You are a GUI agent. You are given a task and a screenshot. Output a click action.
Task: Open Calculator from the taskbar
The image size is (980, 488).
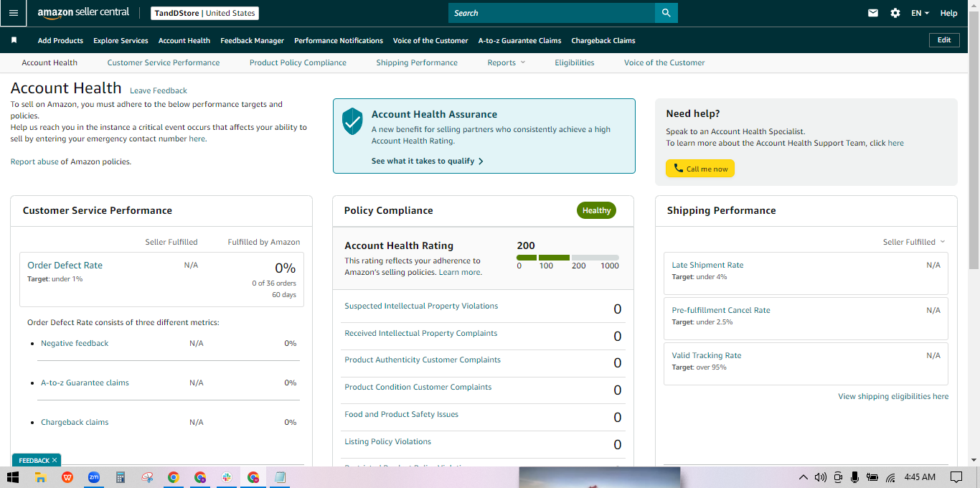[121, 477]
